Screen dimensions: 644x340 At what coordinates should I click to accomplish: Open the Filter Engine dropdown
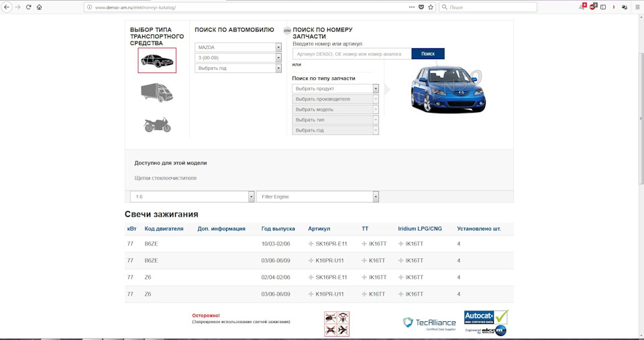(317, 196)
